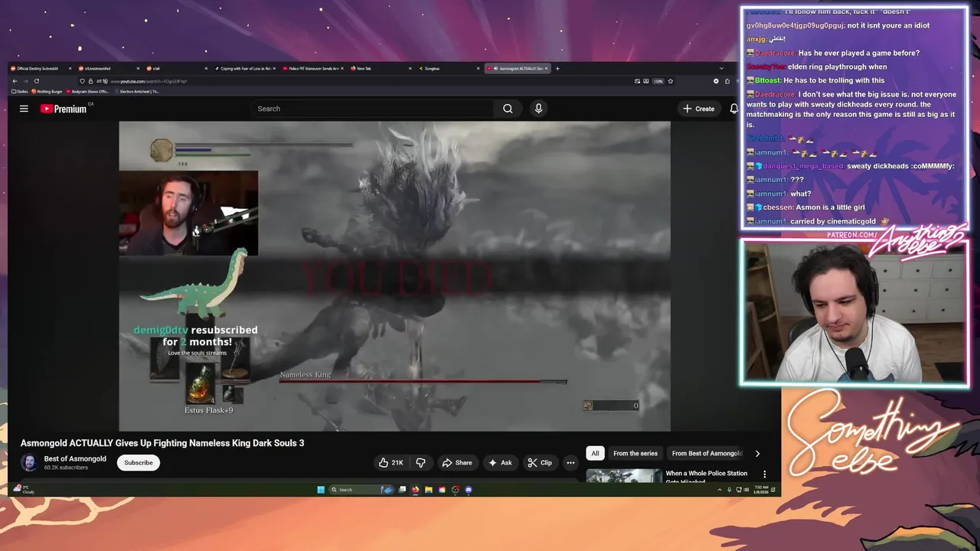This screenshot has height=551, width=980.
Task: Open the YouTube guide hamburger menu
Action: click(24, 109)
